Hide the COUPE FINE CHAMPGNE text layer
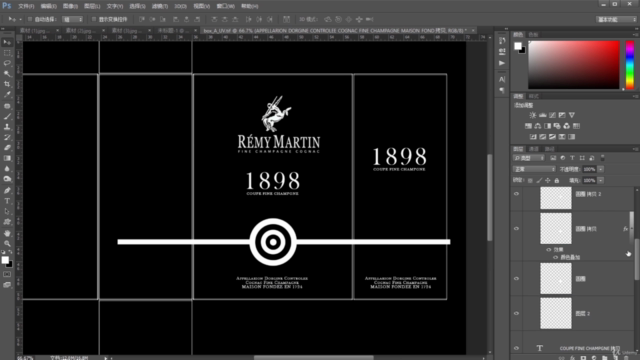The height and width of the screenshot is (360, 640). coord(516,348)
